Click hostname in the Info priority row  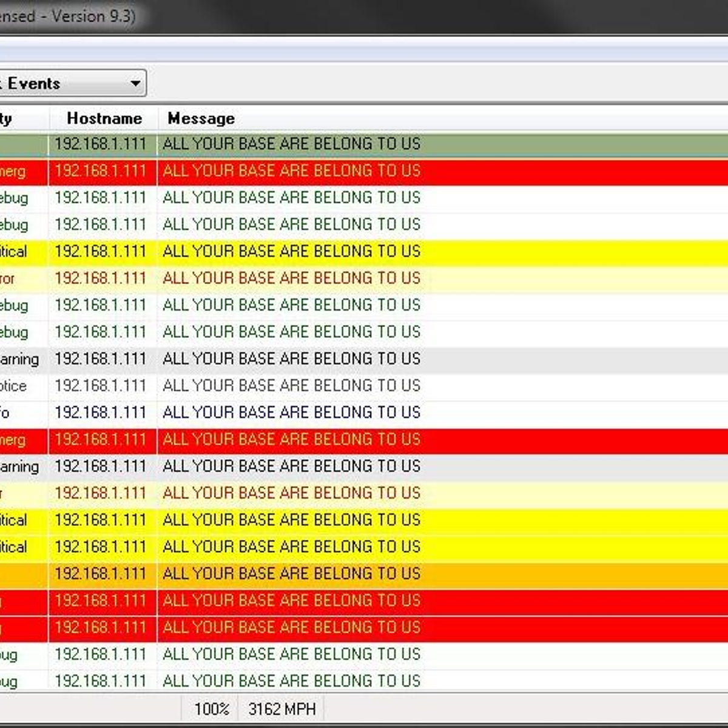[100, 413]
